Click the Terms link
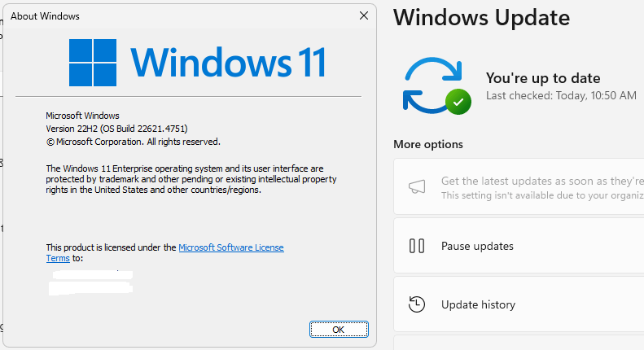 click(58, 258)
